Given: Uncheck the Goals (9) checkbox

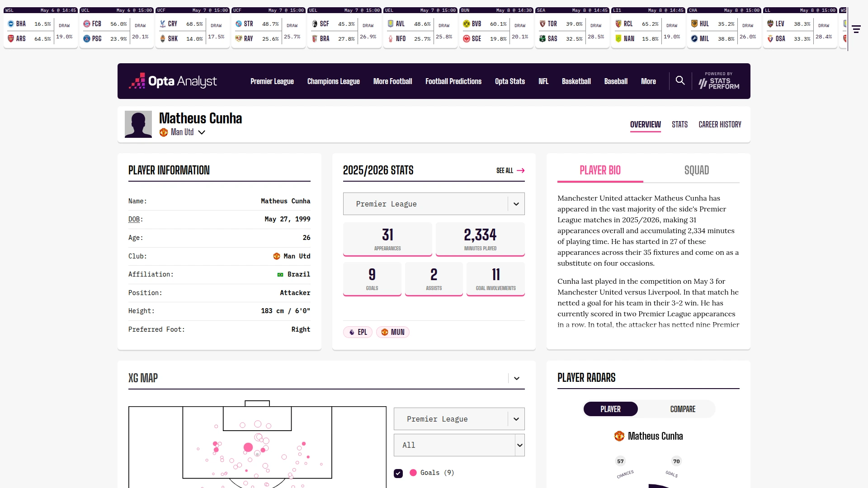Looking at the screenshot, I should 398,473.
